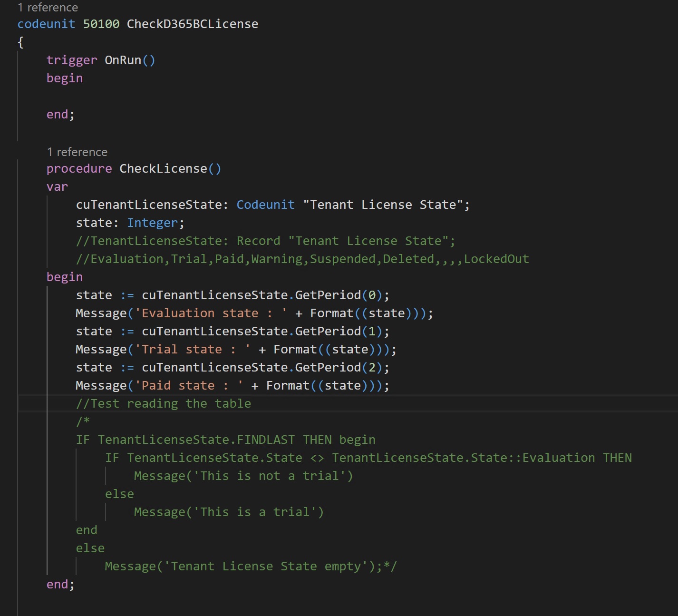This screenshot has width=678, height=616.
Task: Click the FINDLAST keyword in commented code
Action: click(x=264, y=439)
